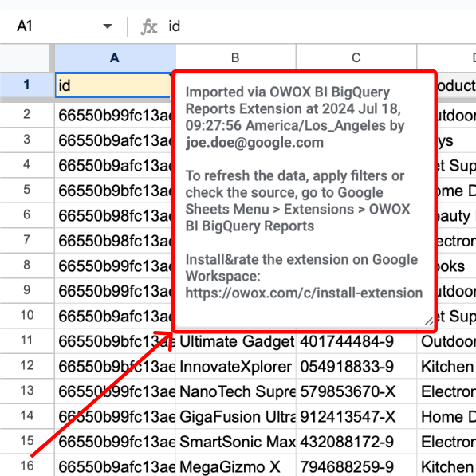Select row 14 header
The width and height of the screenshot is (476, 476).
pyautogui.click(x=27, y=416)
